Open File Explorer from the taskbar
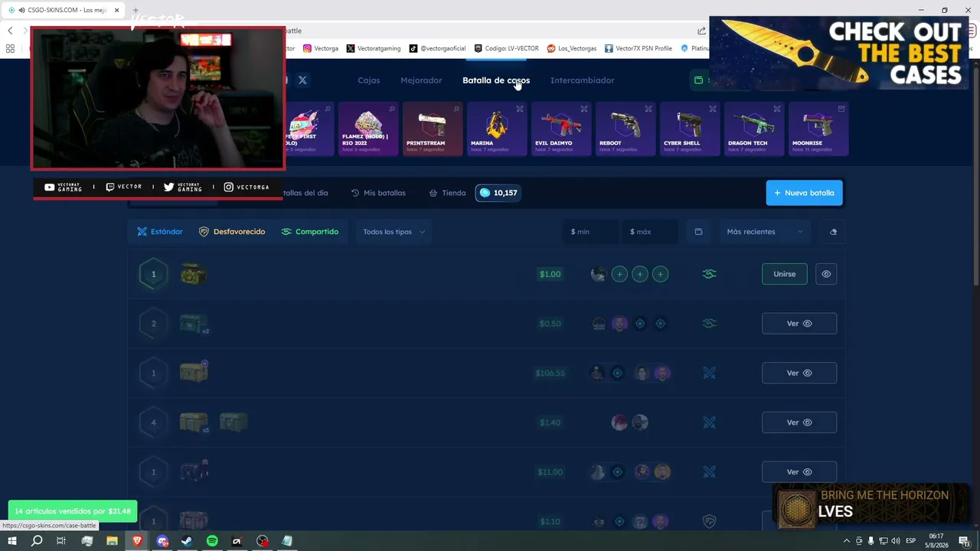Image resolution: width=980 pixels, height=551 pixels. 112,541
